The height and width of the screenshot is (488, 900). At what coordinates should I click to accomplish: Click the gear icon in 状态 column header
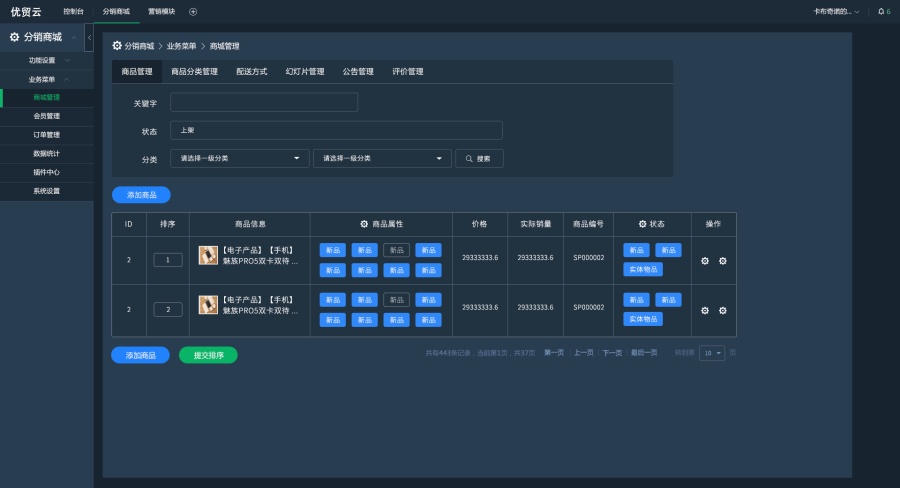click(x=642, y=224)
